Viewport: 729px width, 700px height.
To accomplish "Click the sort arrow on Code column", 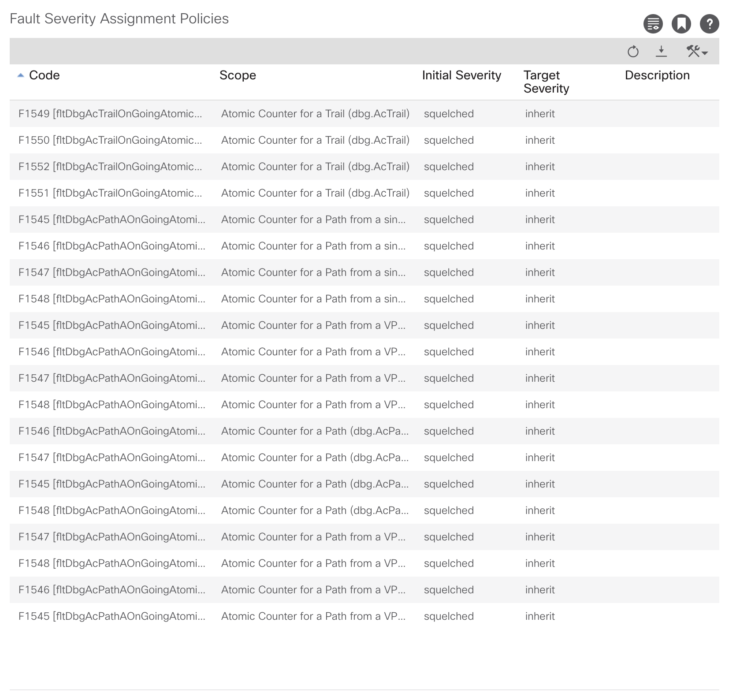I will (19, 75).
